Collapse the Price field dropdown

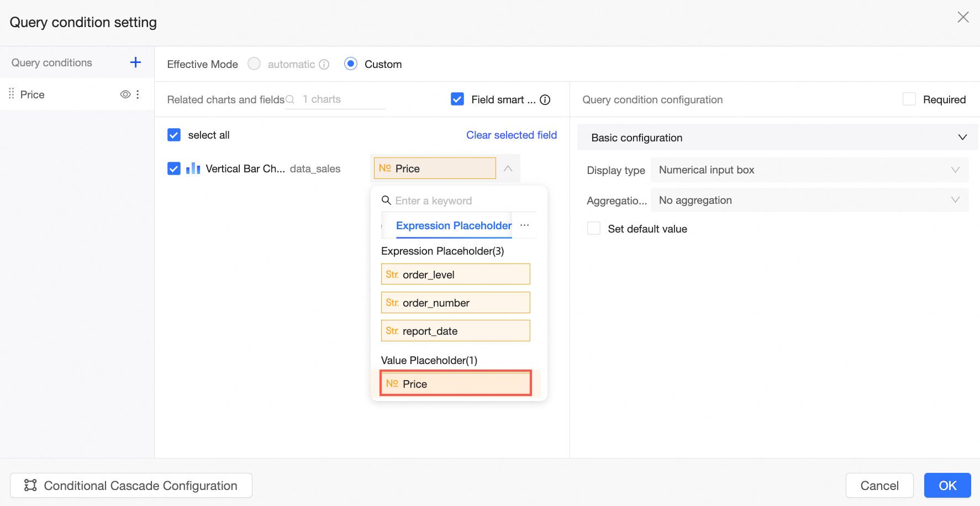pos(508,168)
